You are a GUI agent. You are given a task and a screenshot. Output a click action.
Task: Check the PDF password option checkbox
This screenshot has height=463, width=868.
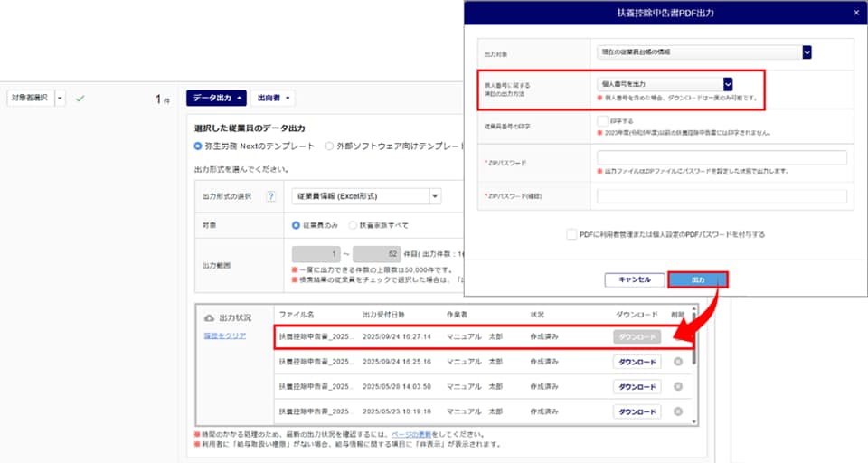click(571, 234)
